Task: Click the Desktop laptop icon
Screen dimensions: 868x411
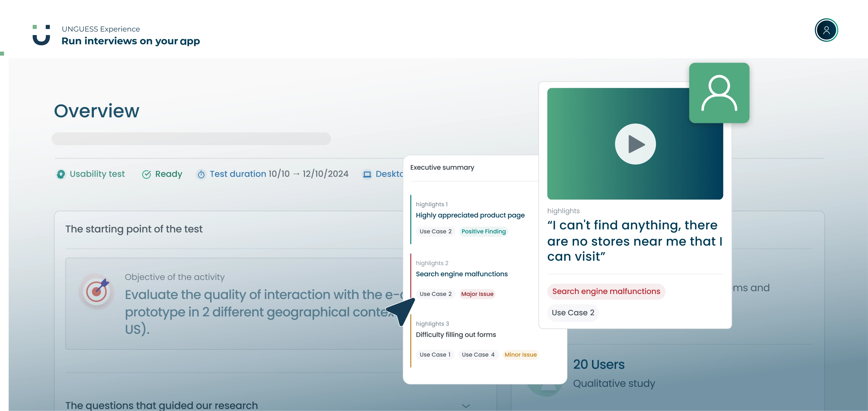Action: [x=367, y=174]
